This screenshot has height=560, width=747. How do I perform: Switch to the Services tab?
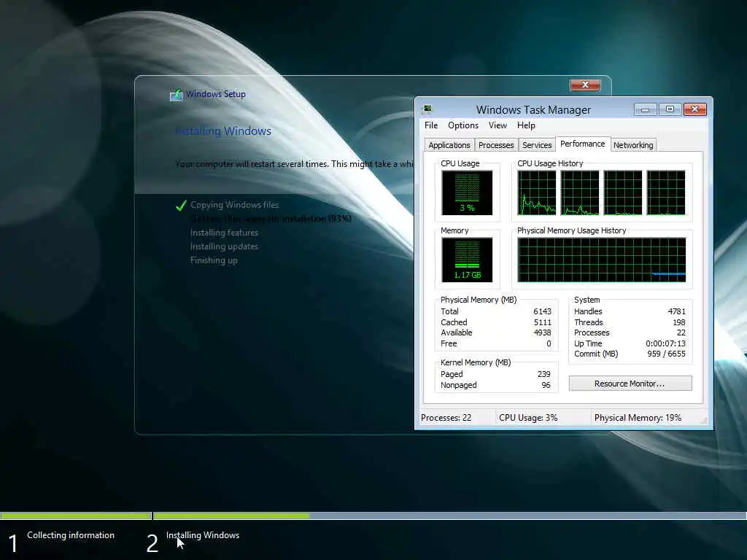537,145
